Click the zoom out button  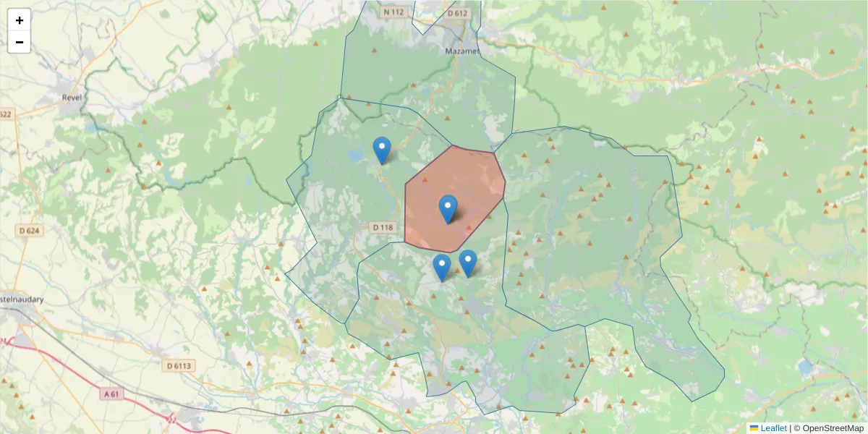click(20, 41)
